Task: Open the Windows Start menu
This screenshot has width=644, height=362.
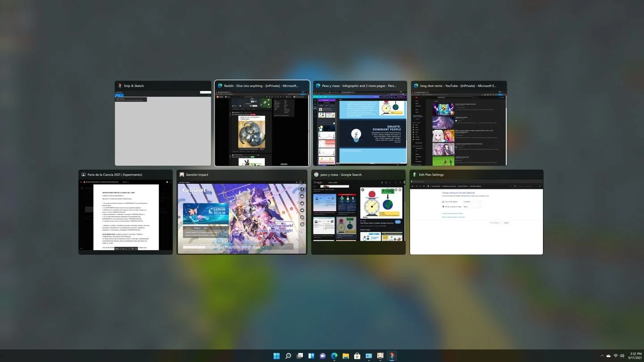Action: click(x=276, y=356)
